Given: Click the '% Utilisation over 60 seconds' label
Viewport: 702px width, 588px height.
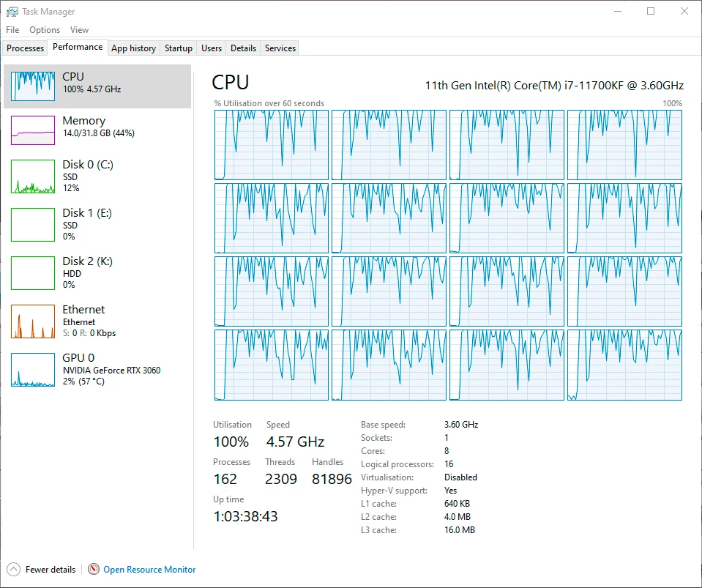Looking at the screenshot, I should point(269,103).
